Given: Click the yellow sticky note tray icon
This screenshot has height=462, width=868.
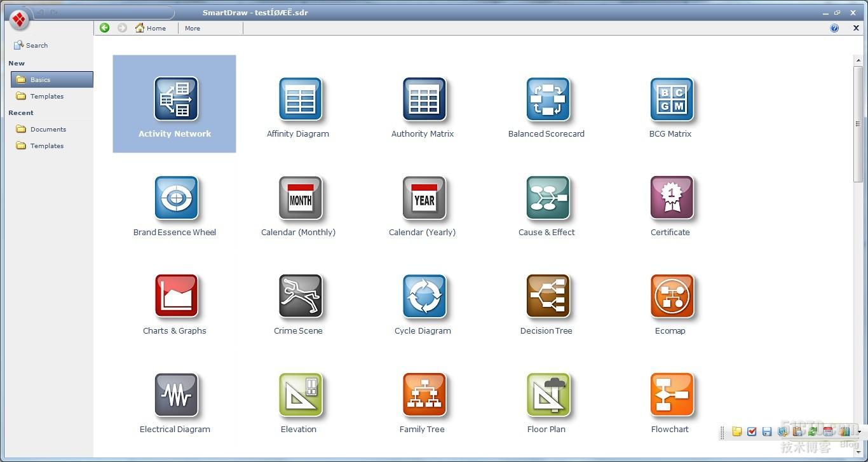Looking at the screenshot, I should point(737,431).
